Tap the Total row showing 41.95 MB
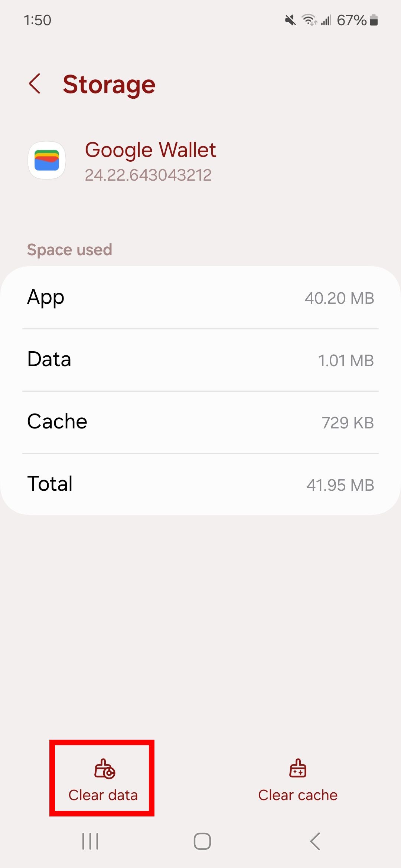 [x=200, y=484]
